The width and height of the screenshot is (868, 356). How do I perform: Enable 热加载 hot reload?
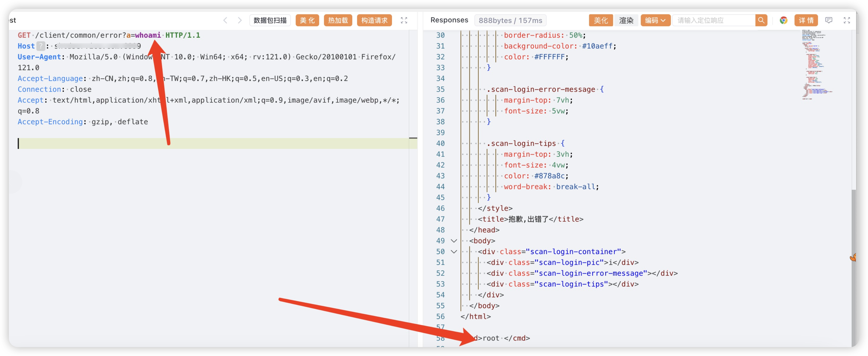point(338,20)
